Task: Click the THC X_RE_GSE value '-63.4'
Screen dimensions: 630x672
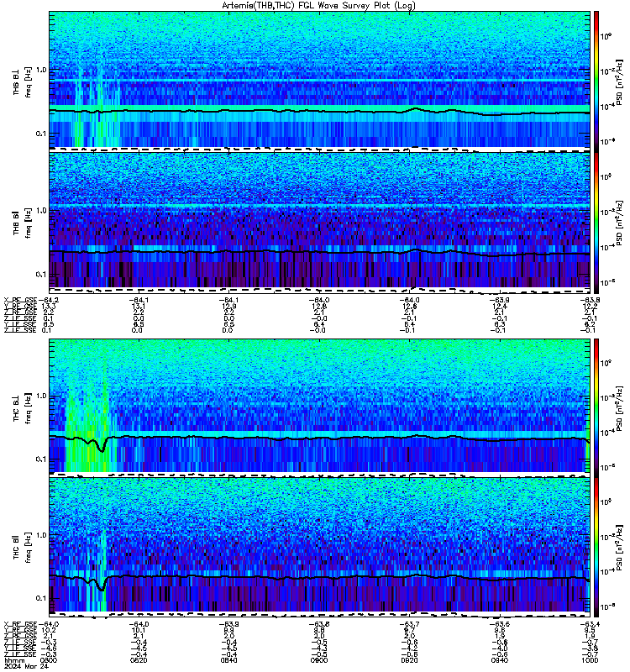Action: pyautogui.click(x=591, y=624)
